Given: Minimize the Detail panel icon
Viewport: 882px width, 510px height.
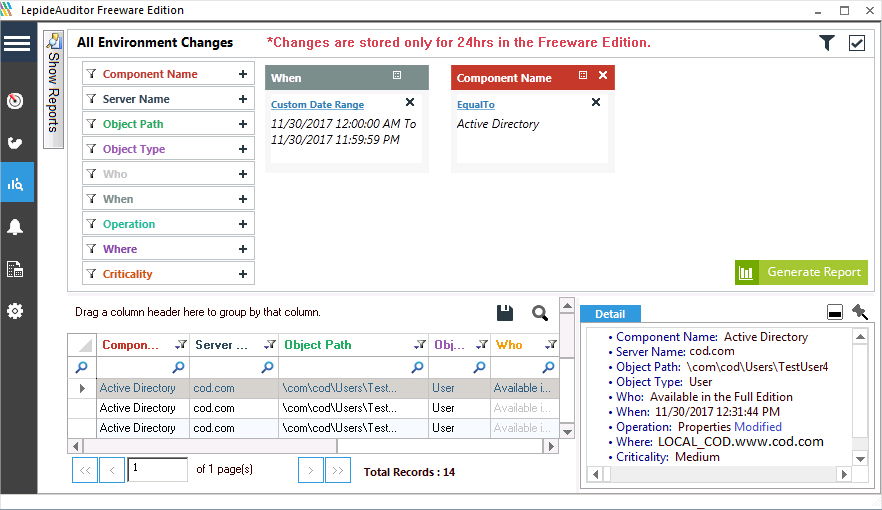Looking at the screenshot, I should 835,312.
